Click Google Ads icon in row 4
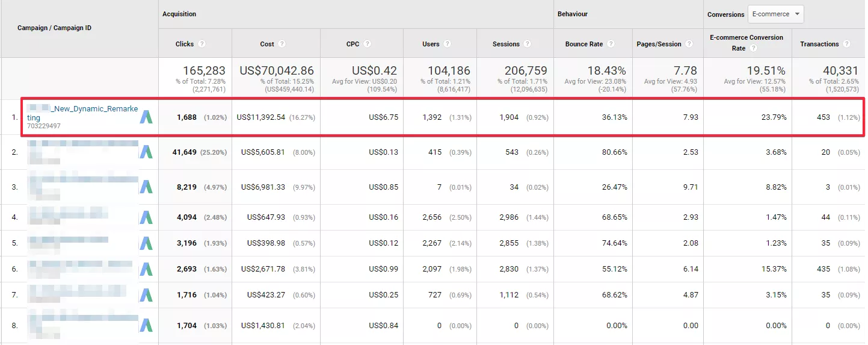The image size is (868, 345). (x=146, y=217)
